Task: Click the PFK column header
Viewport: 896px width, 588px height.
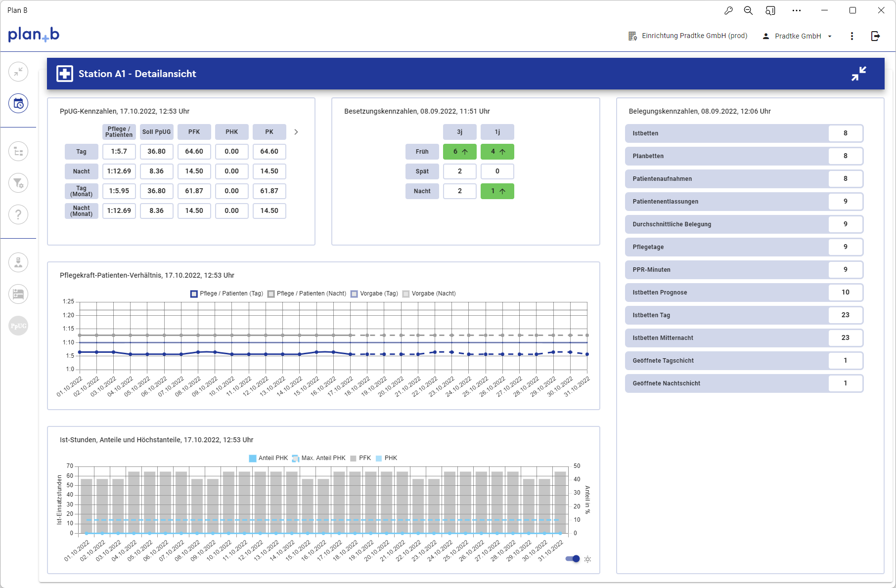Action: [194, 132]
